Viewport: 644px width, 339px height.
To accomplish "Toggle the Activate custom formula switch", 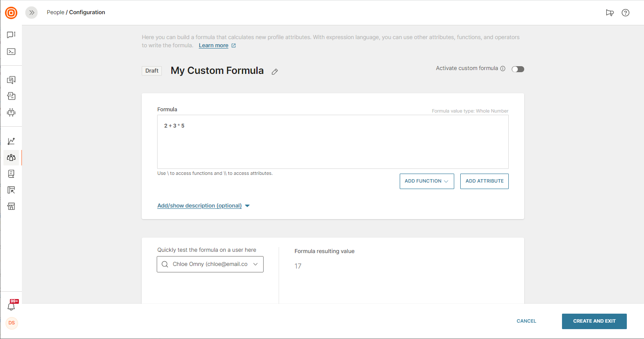I will [518, 69].
